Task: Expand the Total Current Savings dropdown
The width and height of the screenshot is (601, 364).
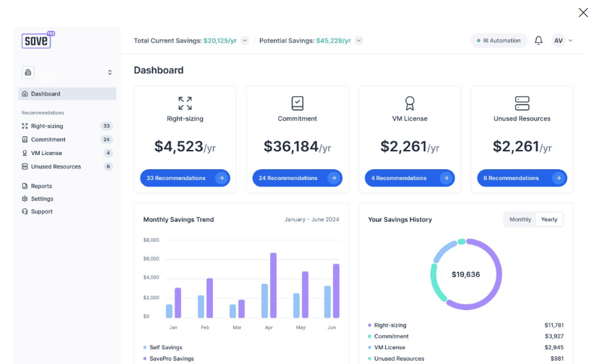Action: click(245, 41)
